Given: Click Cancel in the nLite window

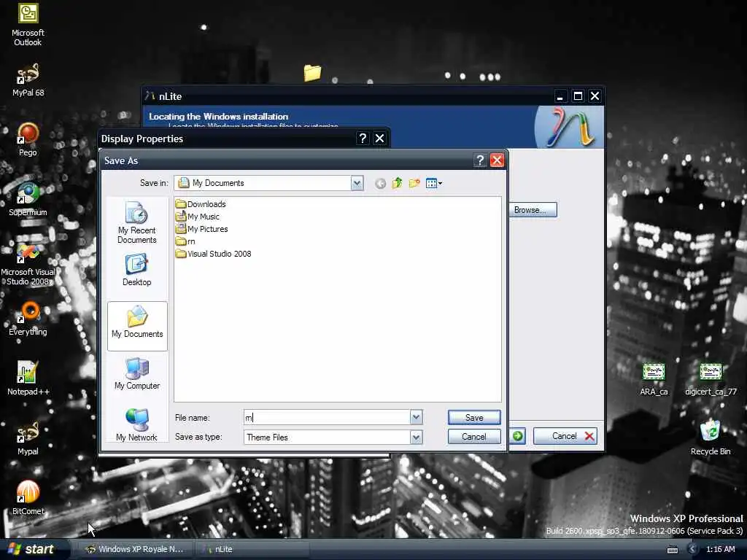Looking at the screenshot, I should [x=565, y=436].
